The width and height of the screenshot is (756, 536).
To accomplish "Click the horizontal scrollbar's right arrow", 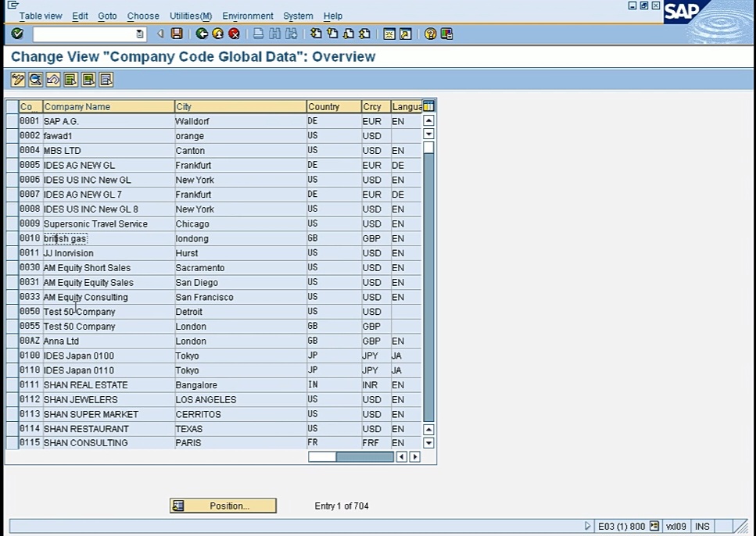I will pyautogui.click(x=414, y=456).
